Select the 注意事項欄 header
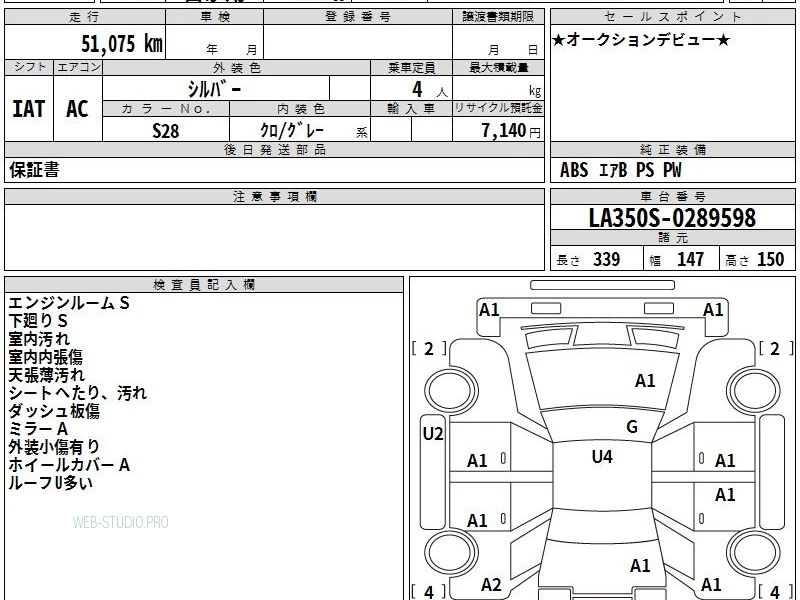Screen dimensions: 800x600 click(274, 196)
